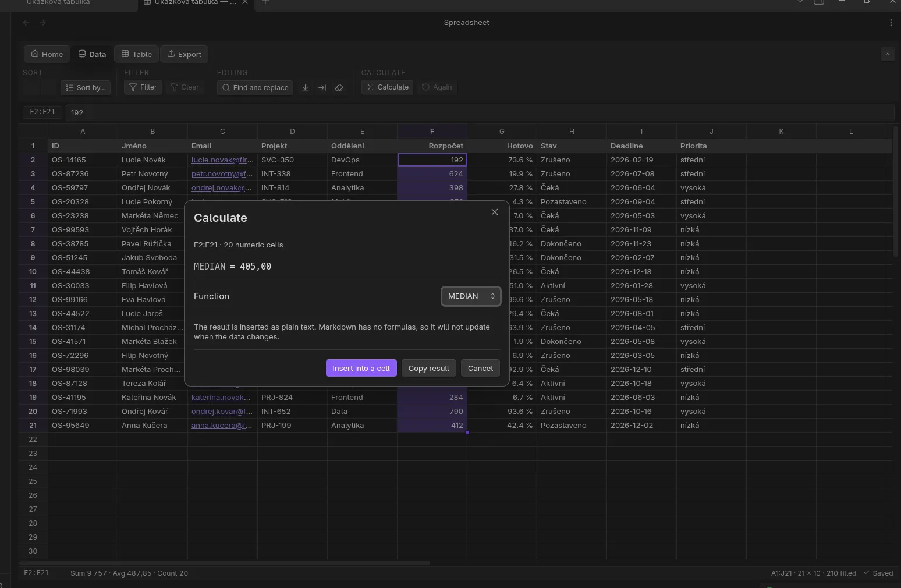Click the cell reference box F2:F21
901x588 pixels.
coord(42,112)
